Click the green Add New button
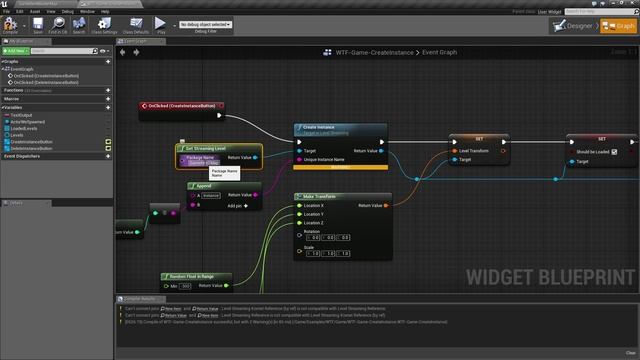Image resolution: width=640 pixels, height=360 pixels. (16, 51)
